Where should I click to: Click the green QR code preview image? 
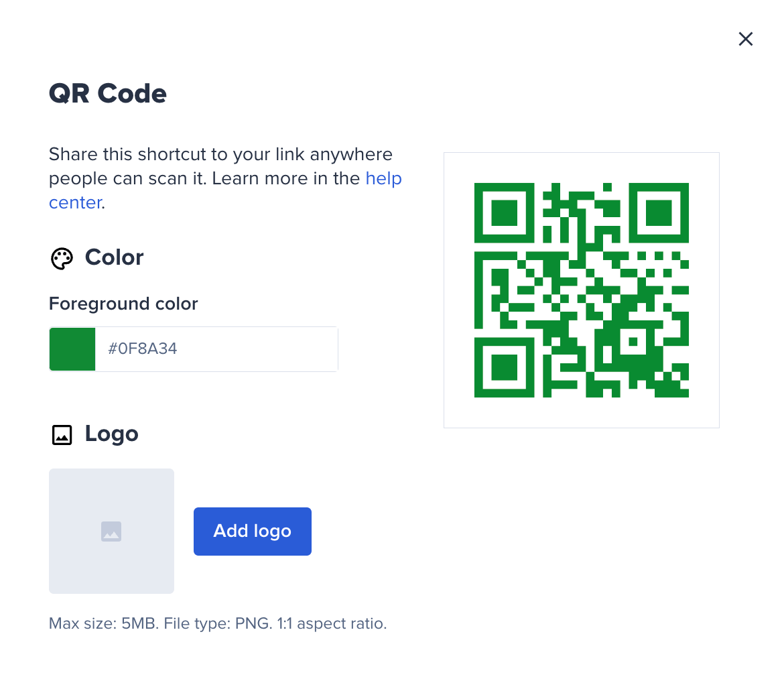coord(581,290)
